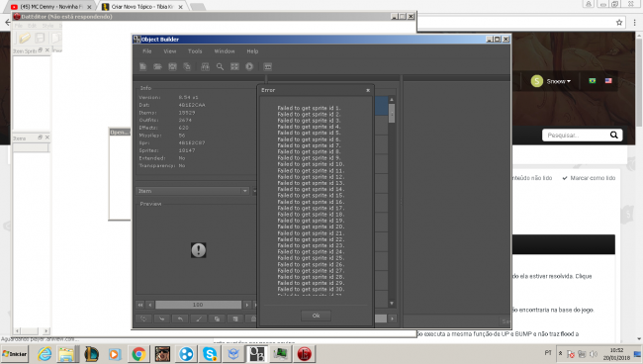
Task: Go to next object with right arrow
Action: point(247,305)
